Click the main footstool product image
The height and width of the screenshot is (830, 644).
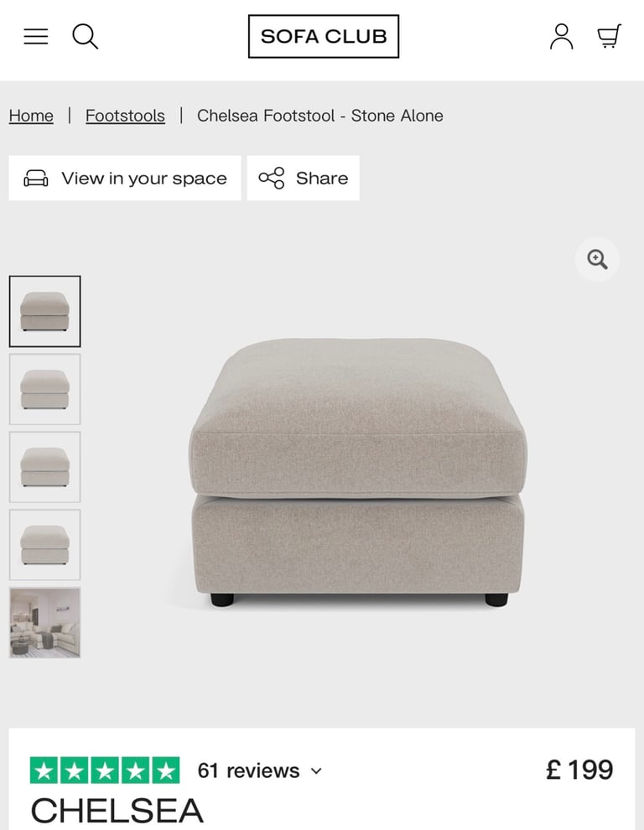358,472
